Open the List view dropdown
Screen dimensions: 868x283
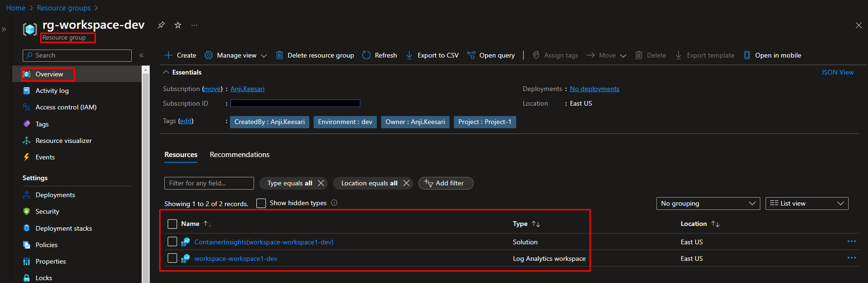pyautogui.click(x=807, y=203)
